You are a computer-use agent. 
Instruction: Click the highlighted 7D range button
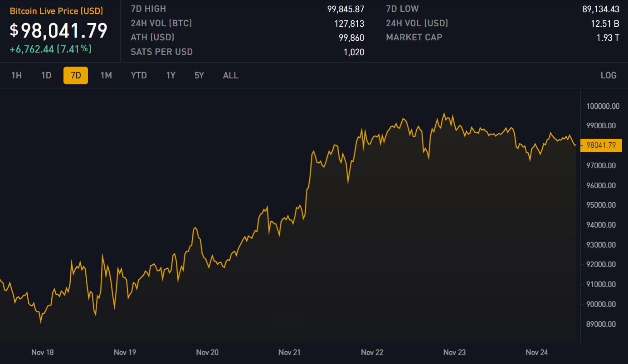[76, 75]
